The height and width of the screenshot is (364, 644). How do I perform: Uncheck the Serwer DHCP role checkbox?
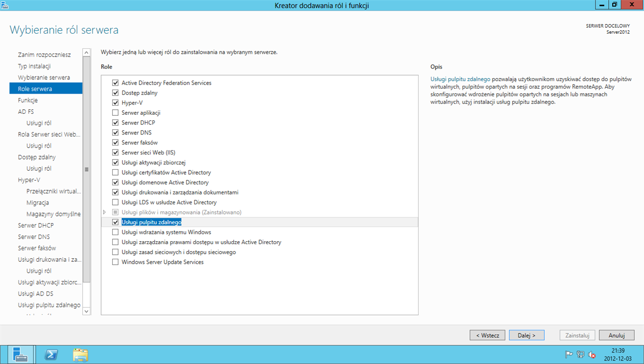click(x=115, y=122)
